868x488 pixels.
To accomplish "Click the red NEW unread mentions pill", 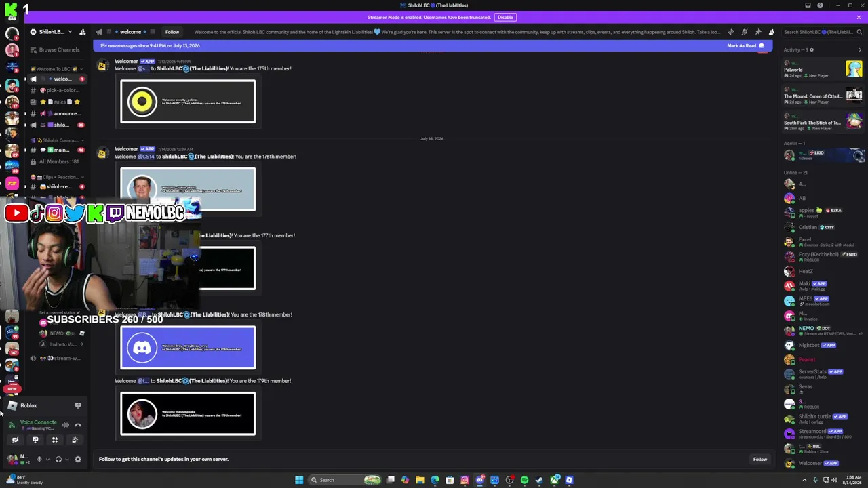I will [12, 389].
